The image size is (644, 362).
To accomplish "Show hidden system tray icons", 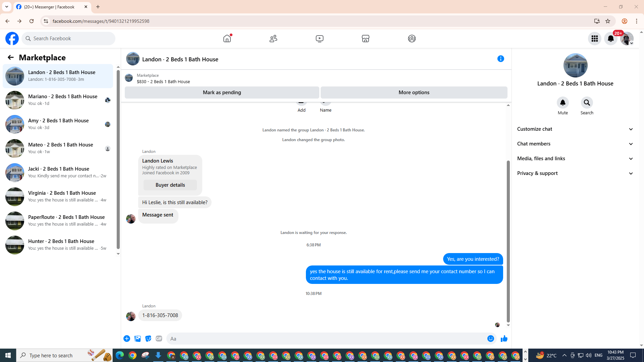I will point(565,355).
